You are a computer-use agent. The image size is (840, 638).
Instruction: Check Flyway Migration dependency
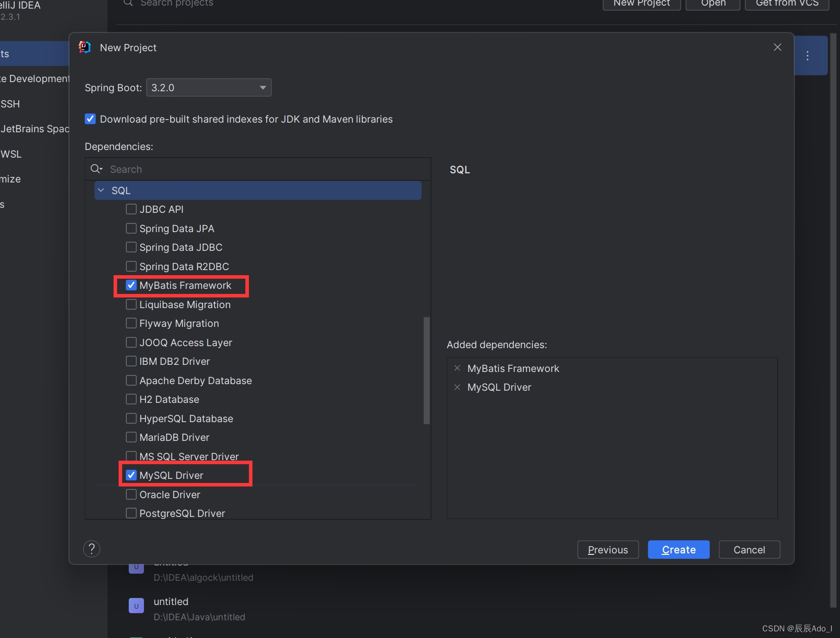131,323
